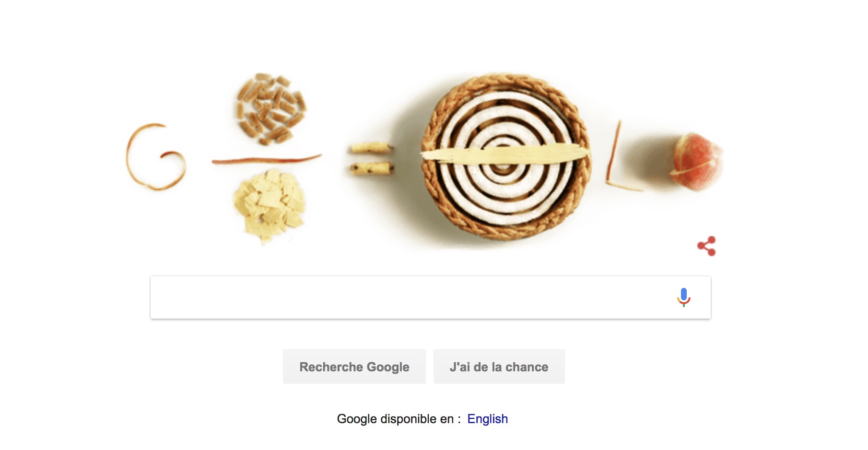The height and width of the screenshot is (450, 868).
Task: Click the pastry strip across the pie's diameter
Action: [505, 154]
